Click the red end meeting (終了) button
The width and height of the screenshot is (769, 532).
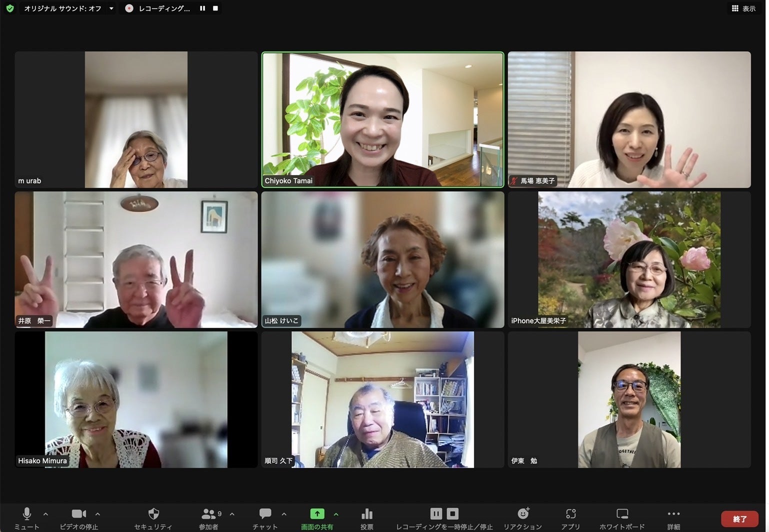coord(739,519)
